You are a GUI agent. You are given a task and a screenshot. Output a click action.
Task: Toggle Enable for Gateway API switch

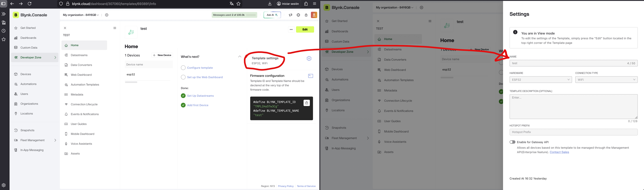tap(512, 142)
